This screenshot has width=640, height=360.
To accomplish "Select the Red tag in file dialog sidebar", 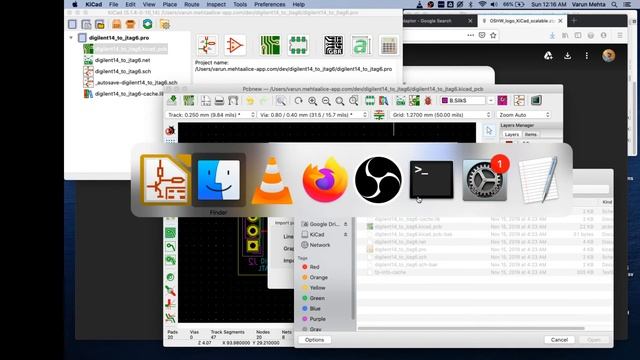I will click(x=314, y=267).
